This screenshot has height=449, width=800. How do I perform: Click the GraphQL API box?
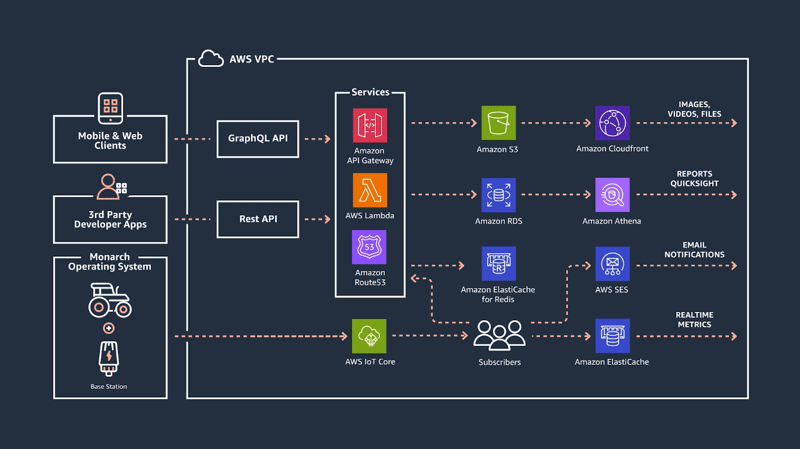pyautogui.click(x=258, y=138)
